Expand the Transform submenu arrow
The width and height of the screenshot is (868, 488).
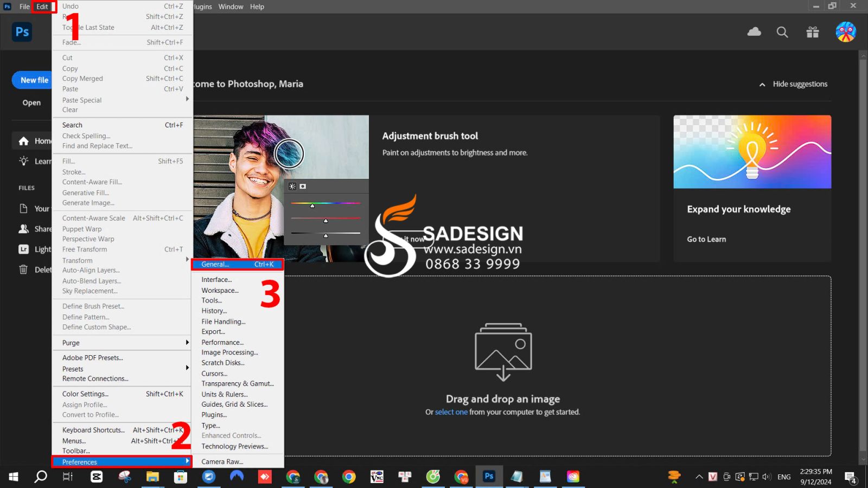click(x=187, y=260)
